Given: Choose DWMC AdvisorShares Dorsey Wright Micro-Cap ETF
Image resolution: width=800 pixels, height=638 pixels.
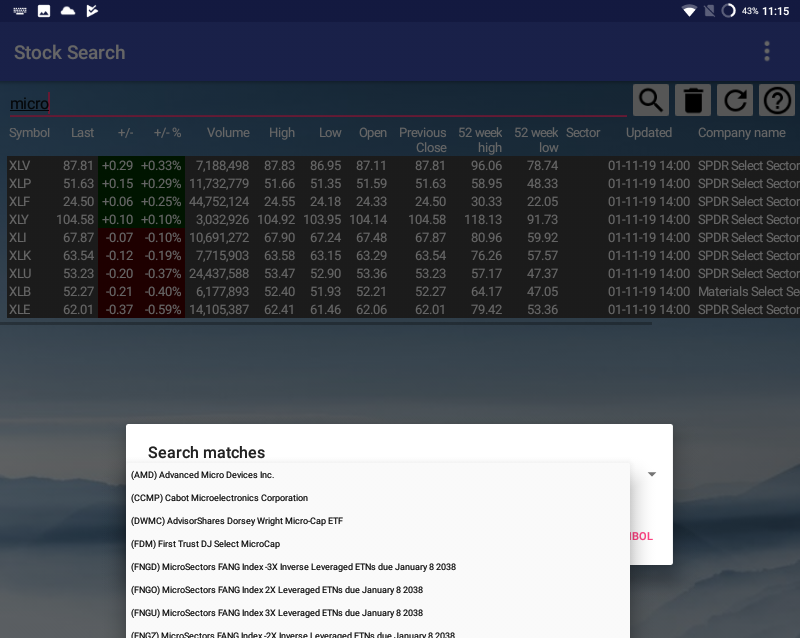Looking at the screenshot, I should pyautogui.click(x=378, y=521).
